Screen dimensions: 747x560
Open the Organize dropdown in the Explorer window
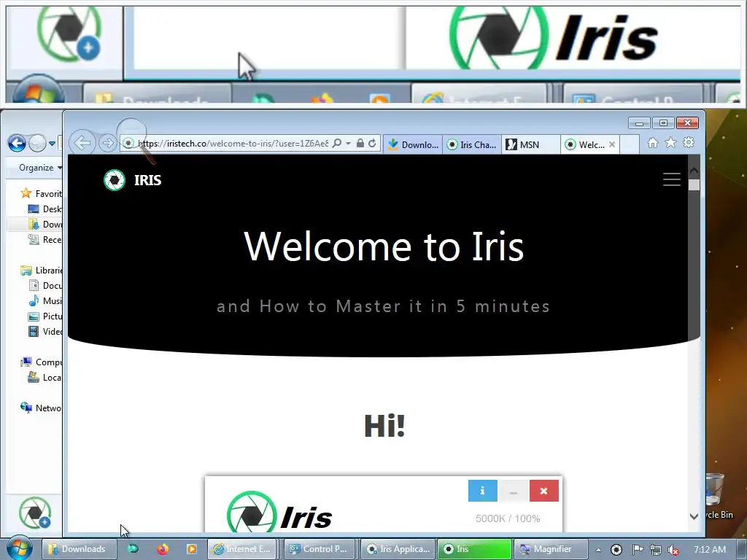40,168
